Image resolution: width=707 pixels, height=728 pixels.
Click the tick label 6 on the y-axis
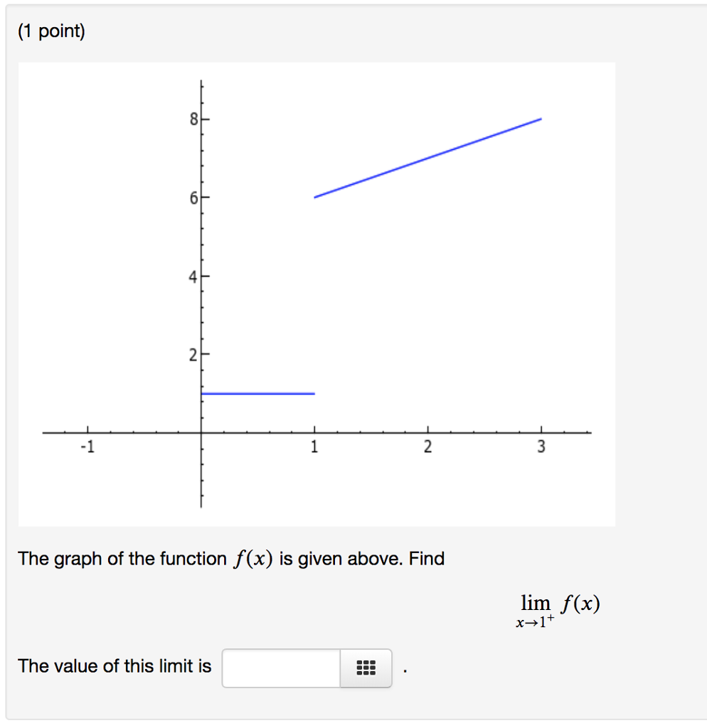coord(191,198)
